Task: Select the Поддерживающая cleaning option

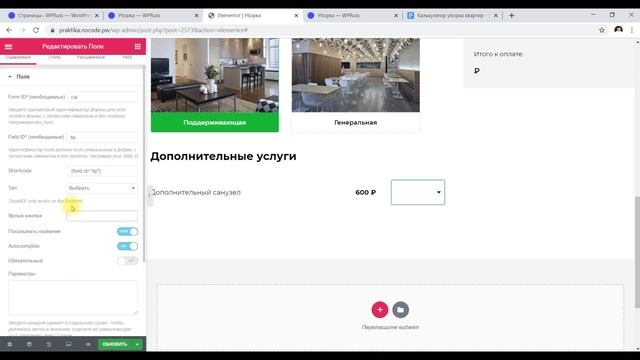Action: 215,122
